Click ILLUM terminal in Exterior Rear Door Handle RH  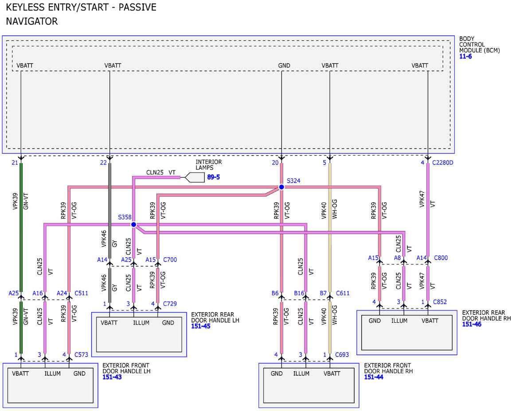point(399,321)
